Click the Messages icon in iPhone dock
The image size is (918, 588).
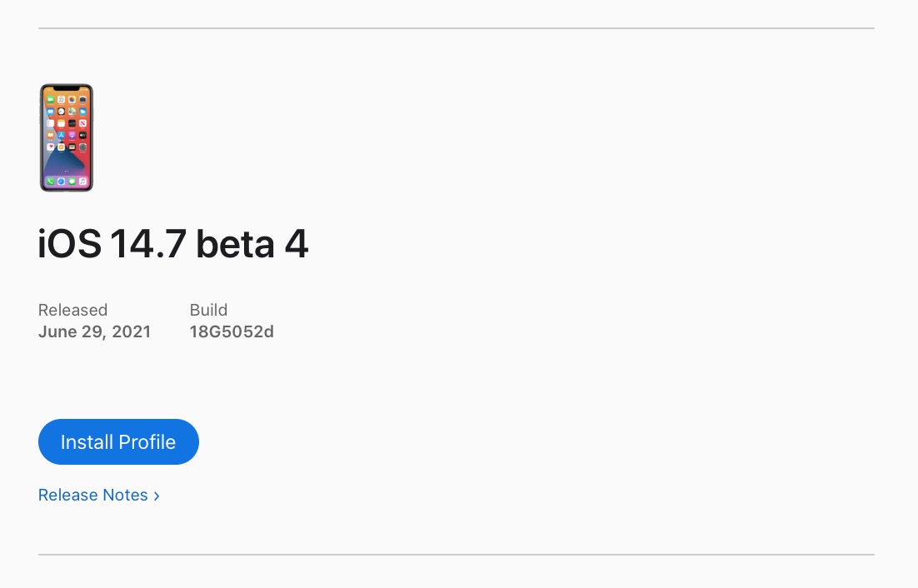72,182
